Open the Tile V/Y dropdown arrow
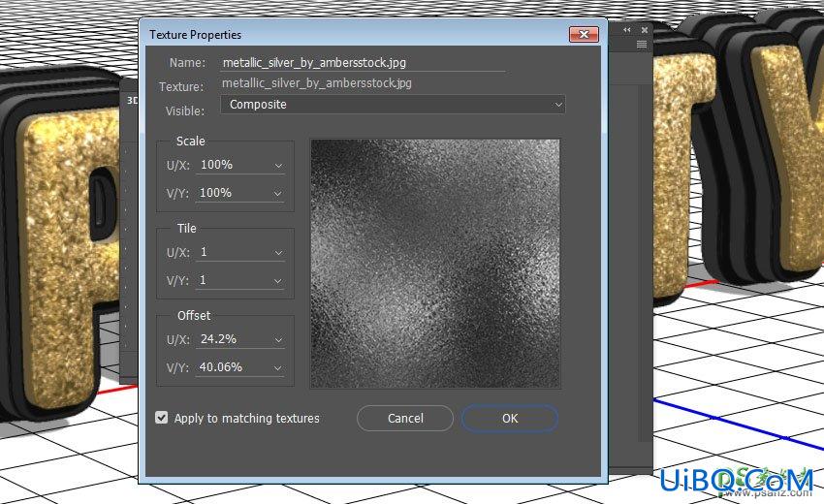Screen dimensions: 824x504 tap(277, 281)
